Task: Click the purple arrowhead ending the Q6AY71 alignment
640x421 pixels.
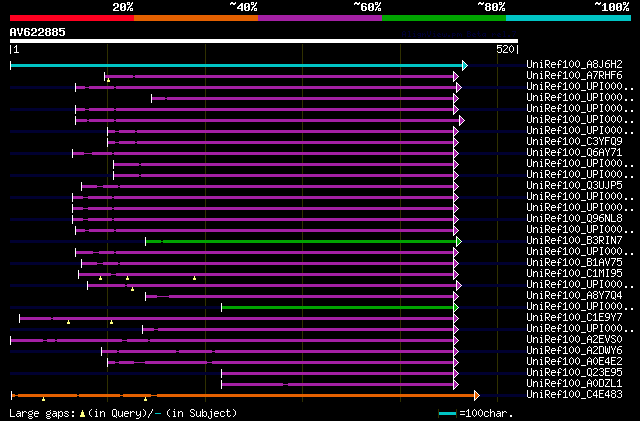Action: point(456,154)
